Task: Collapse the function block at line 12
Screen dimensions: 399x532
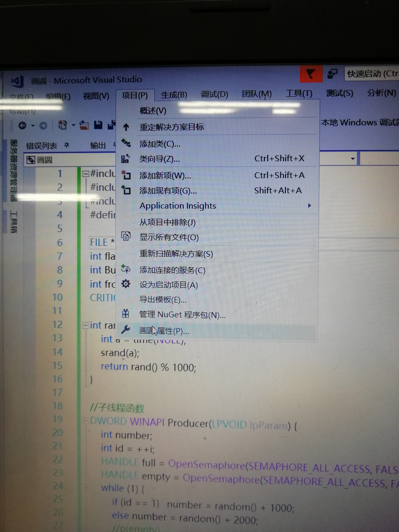Action: 85,325
